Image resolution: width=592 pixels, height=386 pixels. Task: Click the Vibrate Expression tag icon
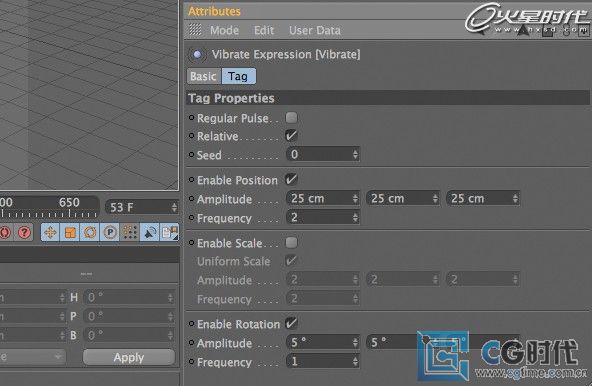pyautogui.click(x=197, y=55)
